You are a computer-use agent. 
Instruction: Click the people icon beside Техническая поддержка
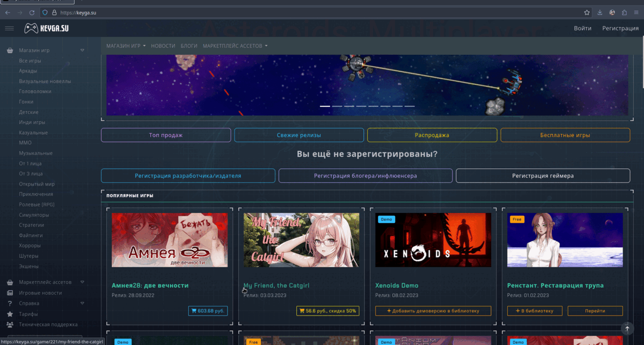point(10,324)
